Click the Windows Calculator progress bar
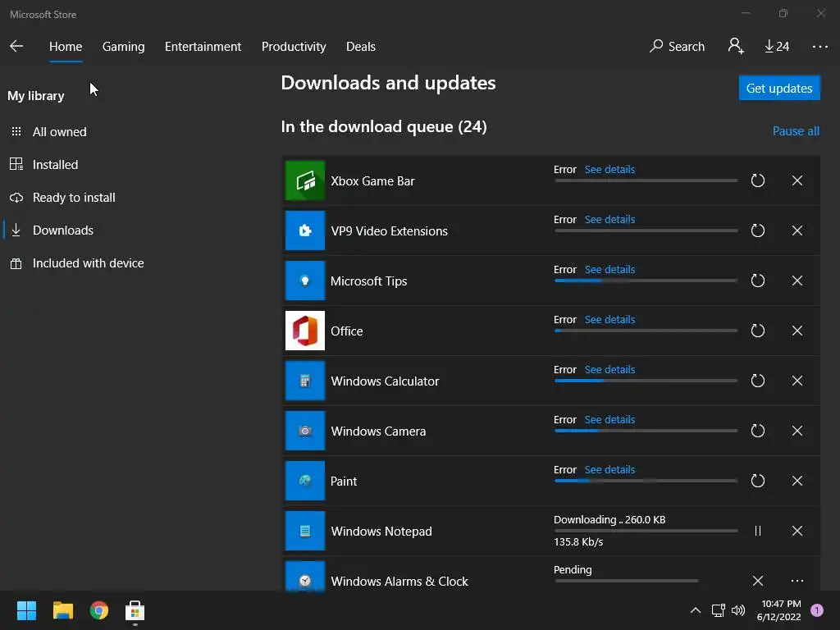 click(x=646, y=381)
